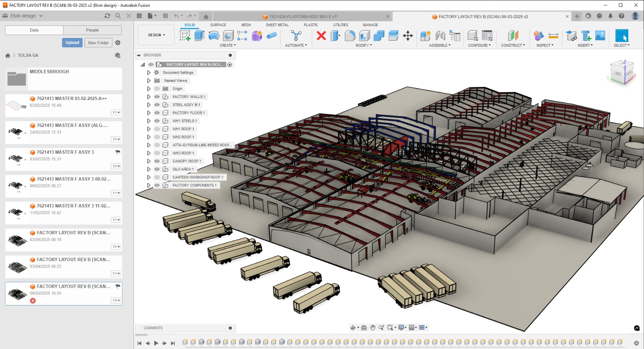The image size is (644, 349).
Task: Click the Upload button
Action: click(x=72, y=43)
